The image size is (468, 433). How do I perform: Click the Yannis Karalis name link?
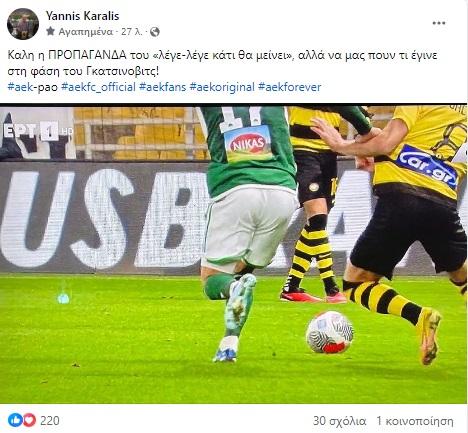click(x=82, y=15)
